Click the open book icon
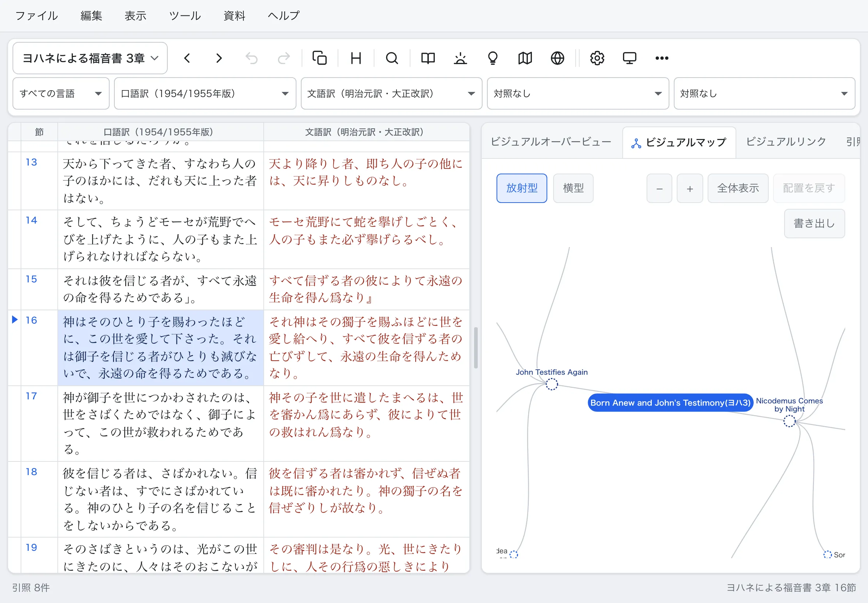 (x=428, y=58)
